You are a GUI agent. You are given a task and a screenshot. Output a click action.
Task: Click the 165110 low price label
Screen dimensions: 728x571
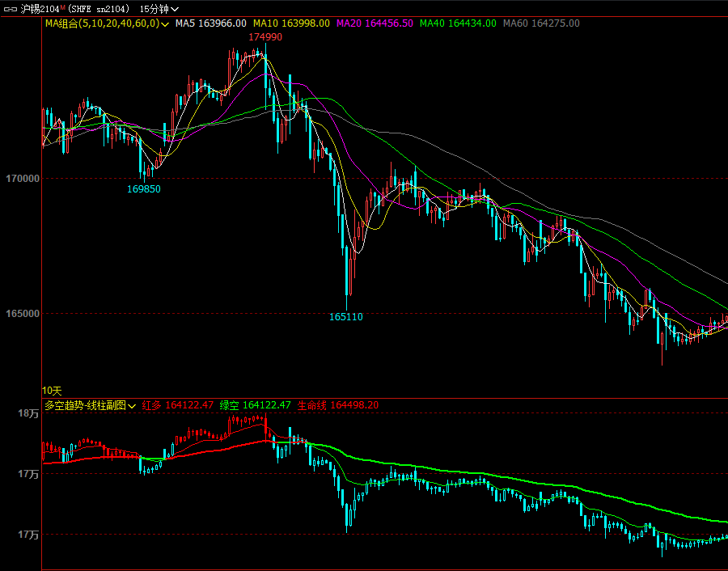tap(346, 317)
